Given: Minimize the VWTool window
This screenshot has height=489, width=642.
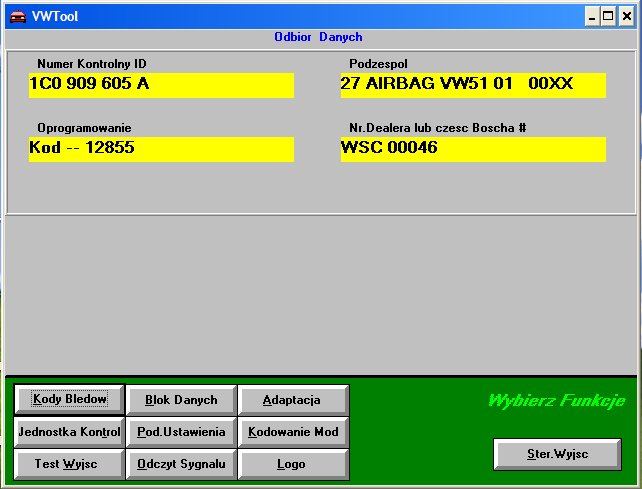Looking at the screenshot, I should coord(592,17).
